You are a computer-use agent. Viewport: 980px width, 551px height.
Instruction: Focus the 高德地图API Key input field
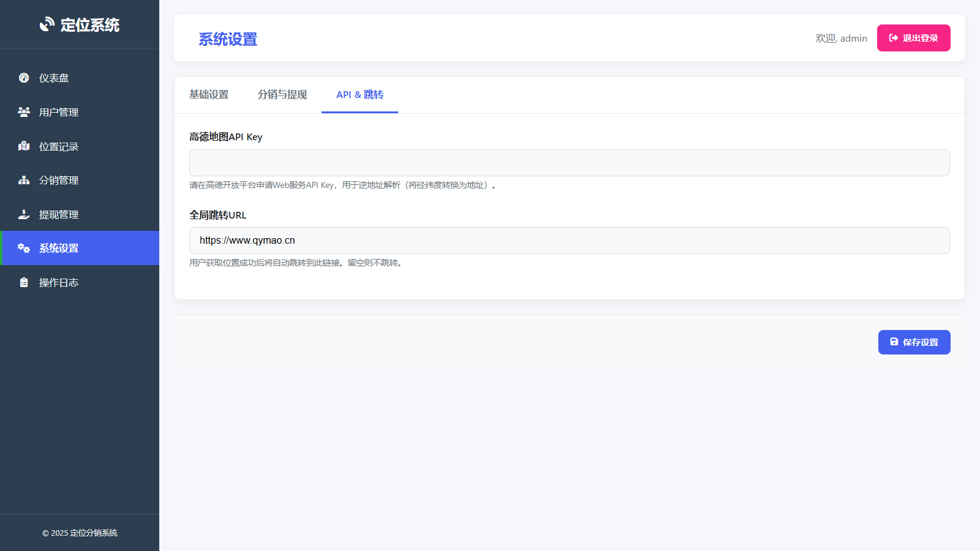[x=569, y=163]
